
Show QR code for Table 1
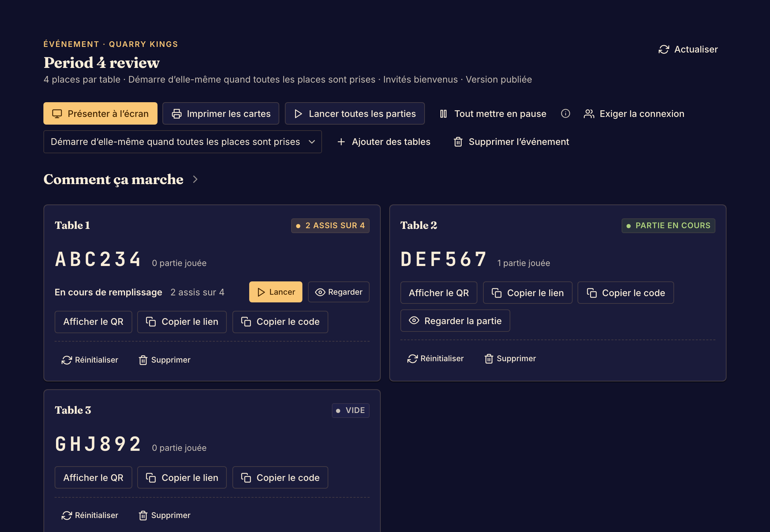coord(93,322)
